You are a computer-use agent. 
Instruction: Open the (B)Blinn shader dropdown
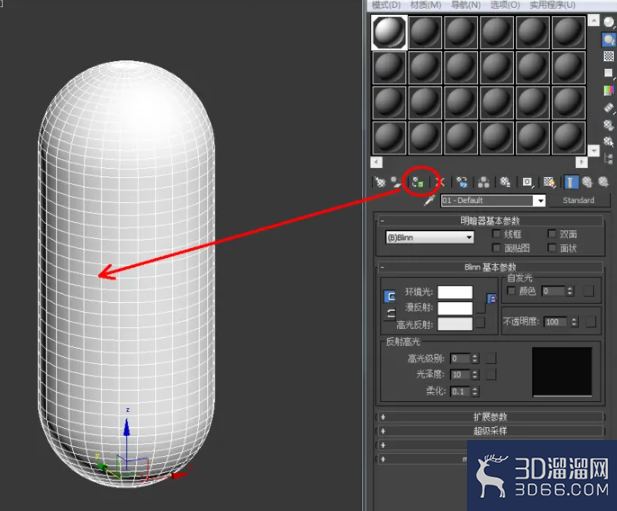[430, 237]
